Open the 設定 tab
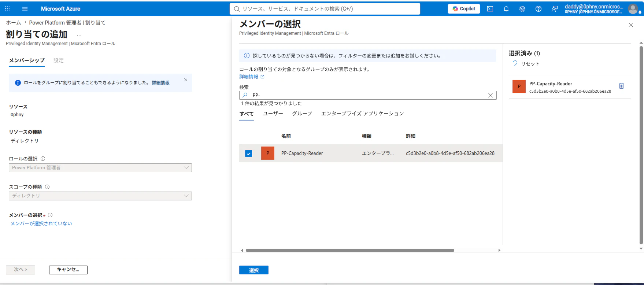 tap(59, 60)
